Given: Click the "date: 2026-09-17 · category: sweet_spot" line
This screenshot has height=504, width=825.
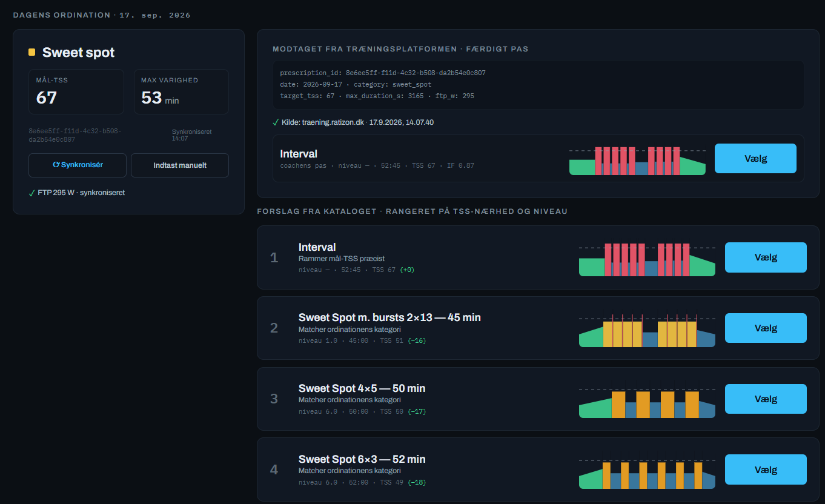Looking at the screenshot, I should tap(356, 84).
